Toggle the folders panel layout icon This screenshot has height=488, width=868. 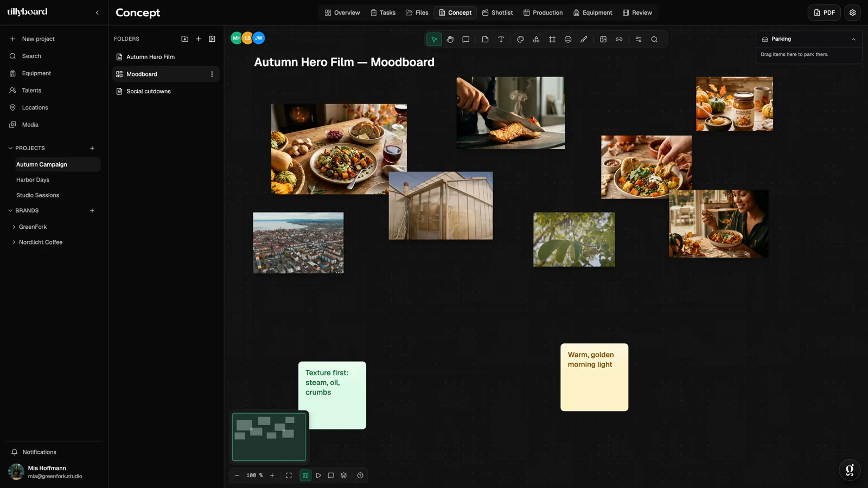click(x=212, y=39)
